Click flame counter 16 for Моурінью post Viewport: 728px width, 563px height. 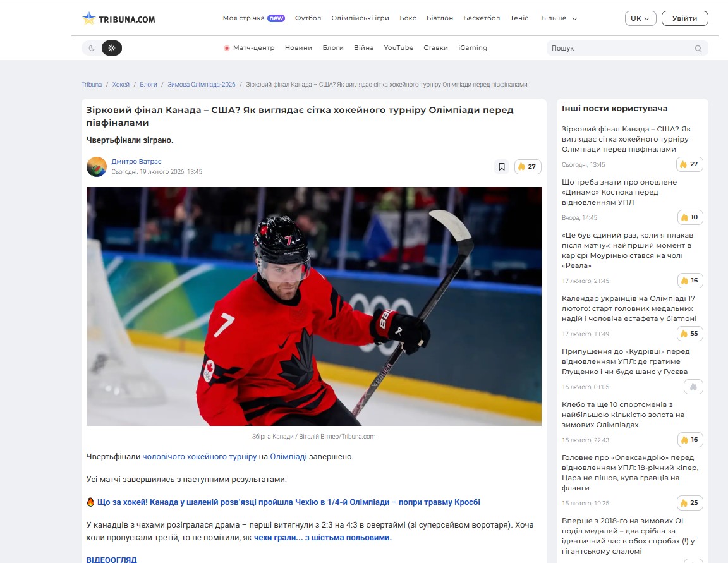coord(689,281)
